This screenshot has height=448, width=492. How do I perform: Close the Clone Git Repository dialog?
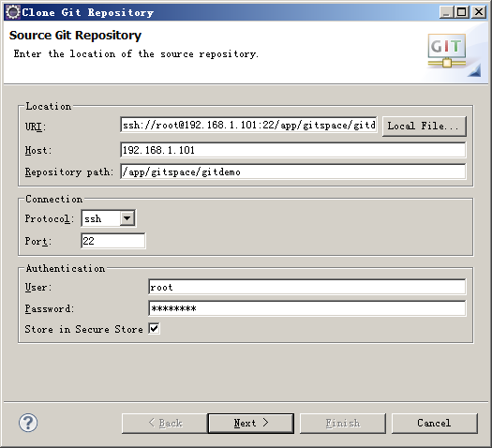pyautogui.click(x=479, y=12)
